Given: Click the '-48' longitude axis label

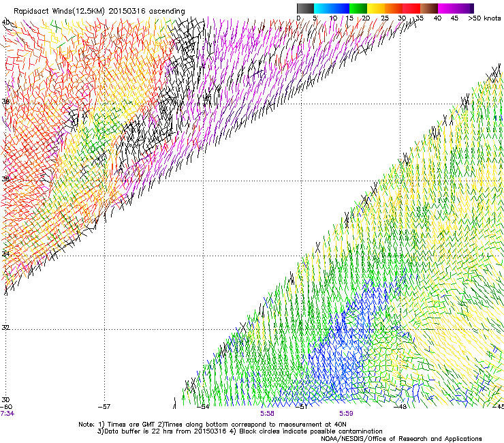Looking at the screenshot, I should [400, 407].
